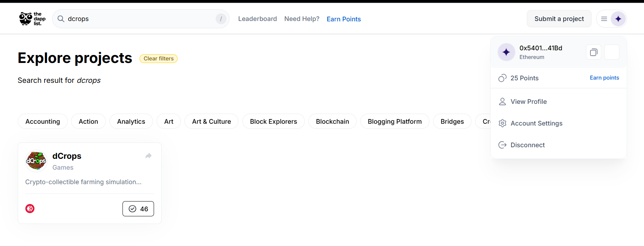This screenshot has height=246, width=644.
Task: Click the wallet avatar star icon in header
Action: (x=618, y=19)
